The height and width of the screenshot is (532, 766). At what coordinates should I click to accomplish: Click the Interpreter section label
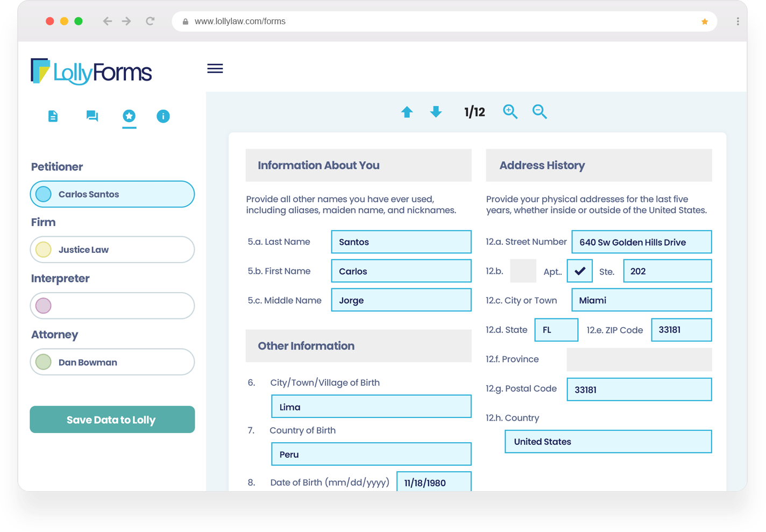[60, 279]
